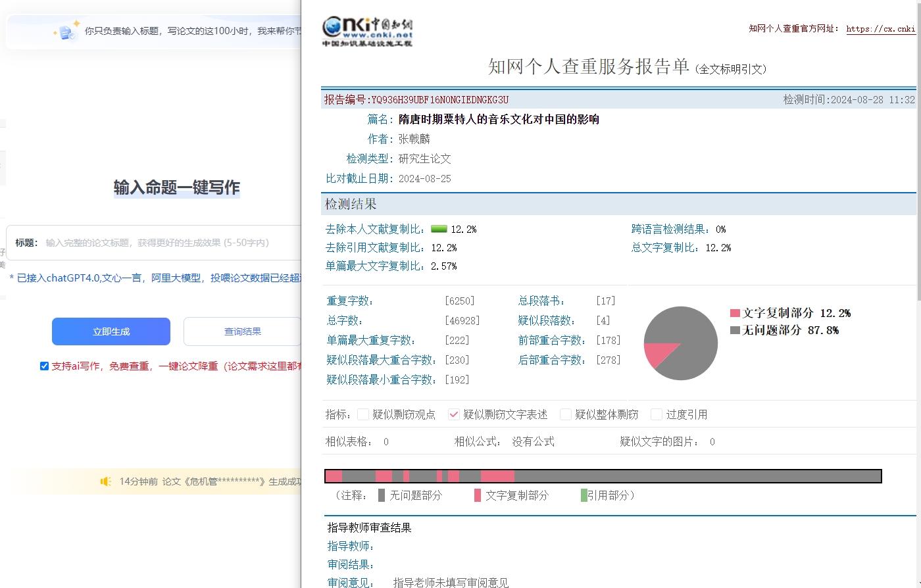Viewport: 921px width, 588px height.
Task: Click the 知网个人查重服务报告单 title
Action: tap(589, 66)
